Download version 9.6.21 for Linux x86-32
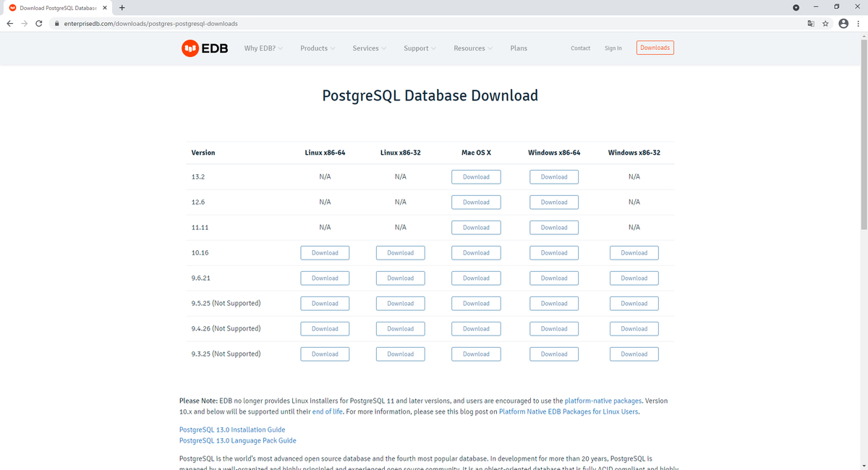Viewport: 868px width, 470px height. (400, 278)
